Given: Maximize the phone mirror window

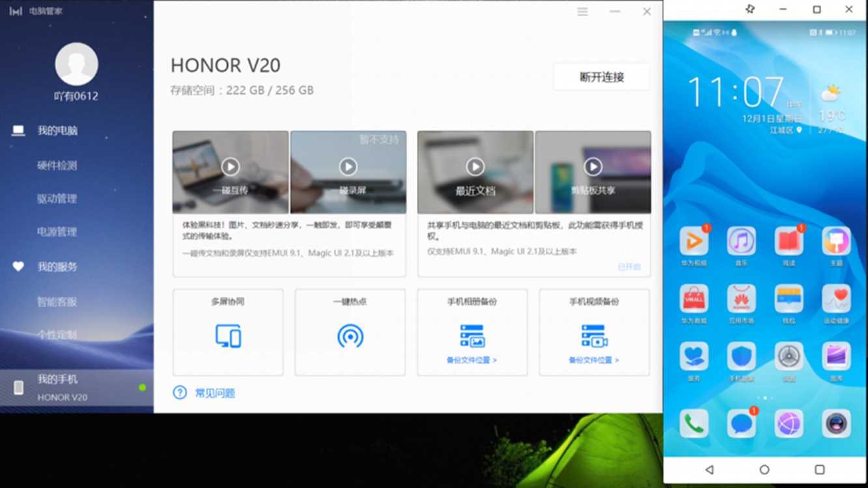Looking at the screenshot, I should click(817, 9).
